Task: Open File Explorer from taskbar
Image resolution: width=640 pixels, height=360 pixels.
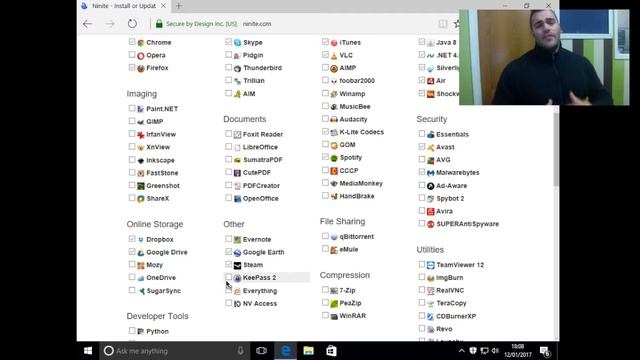Action: tap(308, 351)
